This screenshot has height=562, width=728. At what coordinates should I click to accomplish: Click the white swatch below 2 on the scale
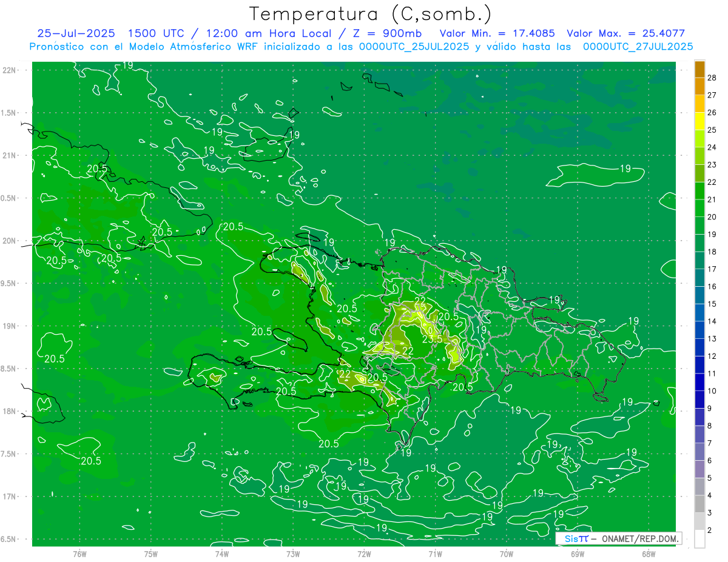pyautogui.click(x=699, y=538)
